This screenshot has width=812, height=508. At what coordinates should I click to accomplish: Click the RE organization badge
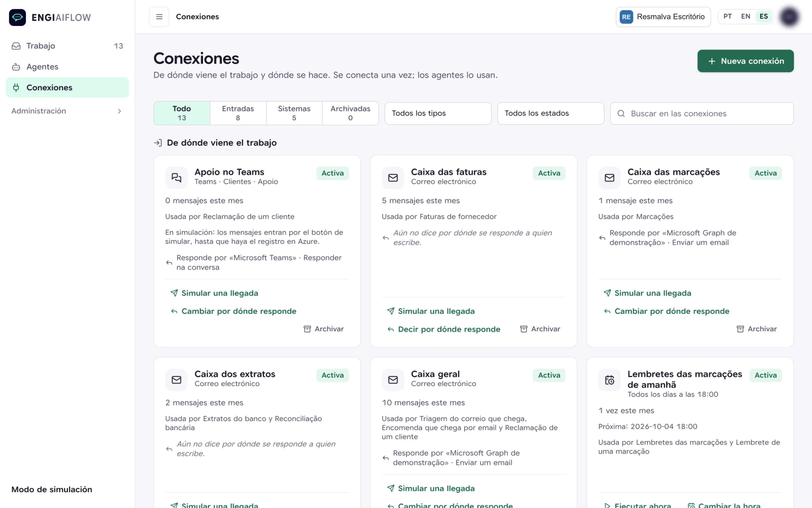[626, 17]
